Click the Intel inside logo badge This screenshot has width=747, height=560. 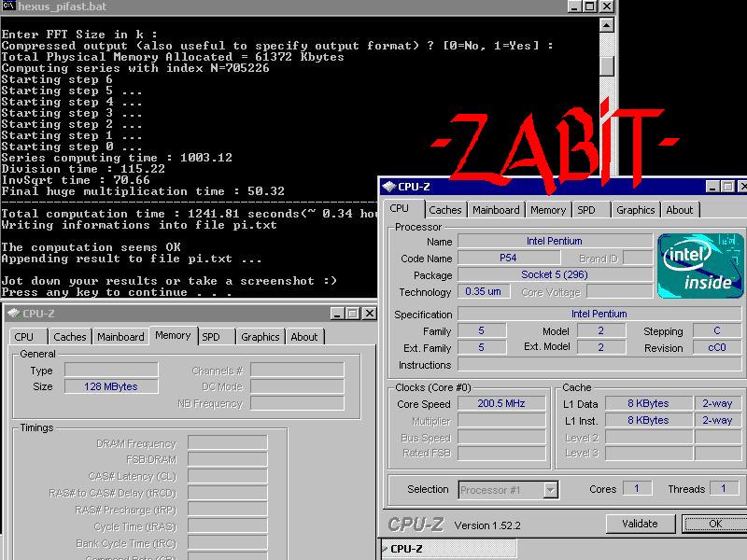point(699,266)
